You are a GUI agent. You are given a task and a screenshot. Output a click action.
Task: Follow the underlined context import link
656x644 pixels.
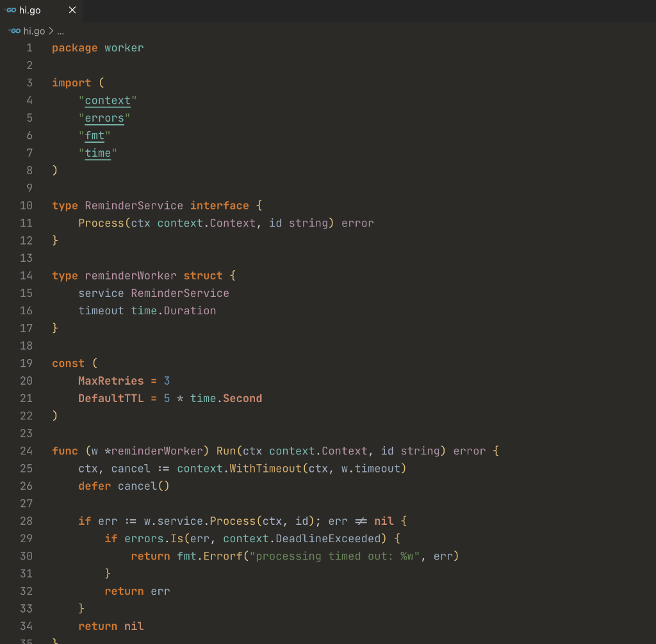108,100
